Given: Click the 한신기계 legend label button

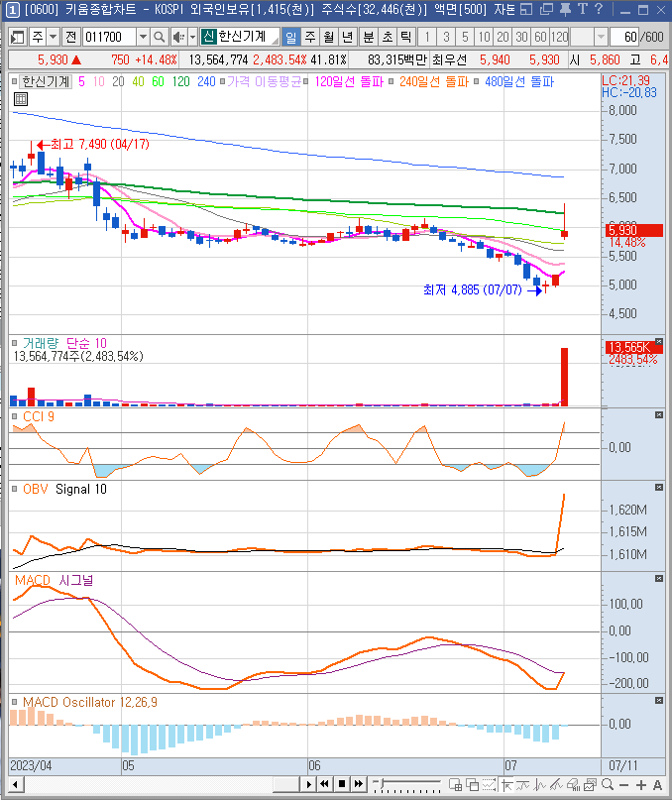Looking at the screenshot, I should pos(46,81).
